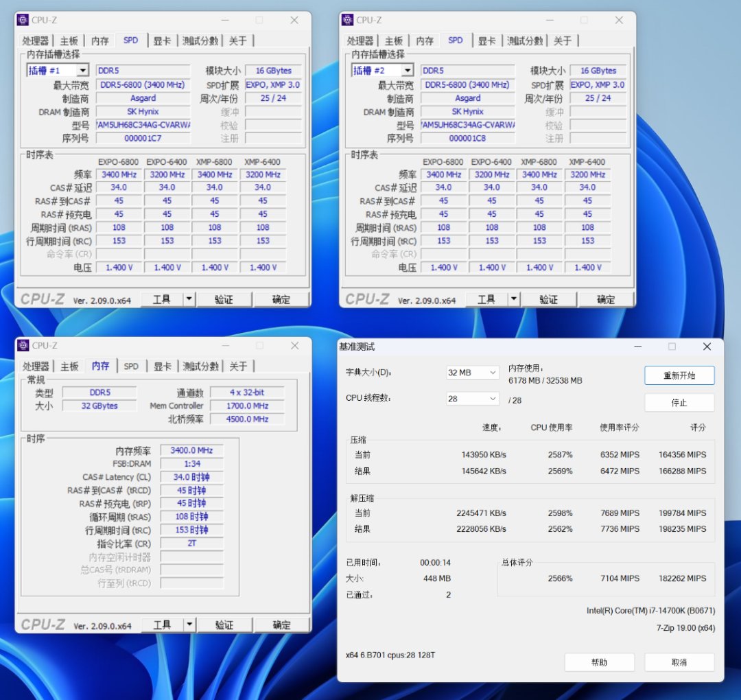Switch to 处理器 tab in top-right CPU-Z
The height and width of the screenshot is (700, 741).
[360, 41]
